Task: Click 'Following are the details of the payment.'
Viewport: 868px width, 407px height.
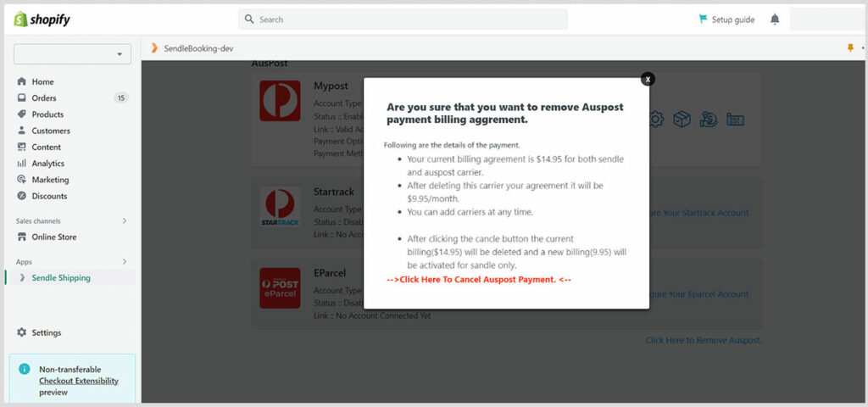Action: pos(452,145)
